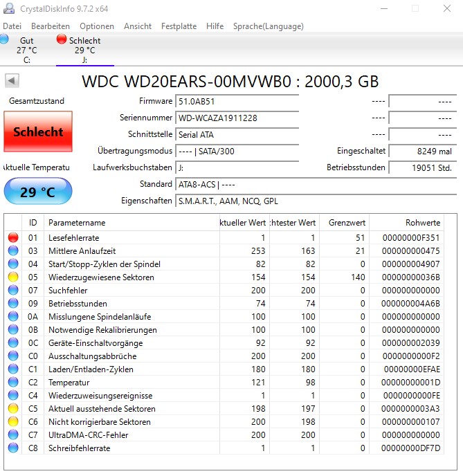Click the red Schlecht health status button
Image resolution: width=463 pixels, height=476 pixels.
coord(38,131)
